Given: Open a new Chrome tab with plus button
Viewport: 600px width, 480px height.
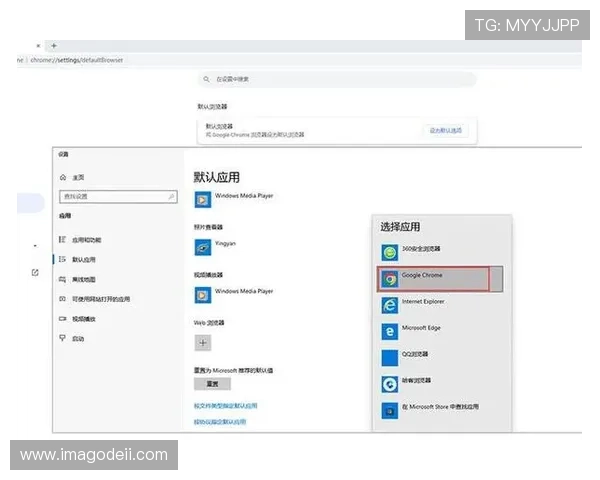Looking at the screenshot, I should coord(54,46).
